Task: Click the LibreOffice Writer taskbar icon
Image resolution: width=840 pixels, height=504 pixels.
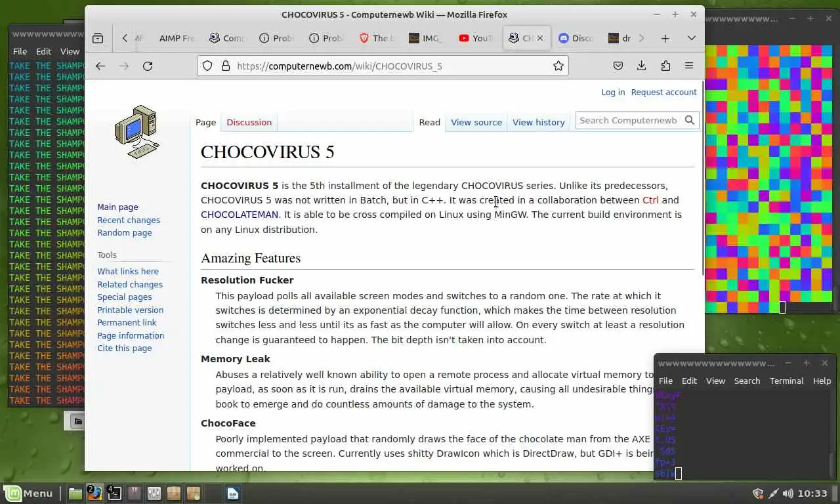Action: tap(233, 493)
